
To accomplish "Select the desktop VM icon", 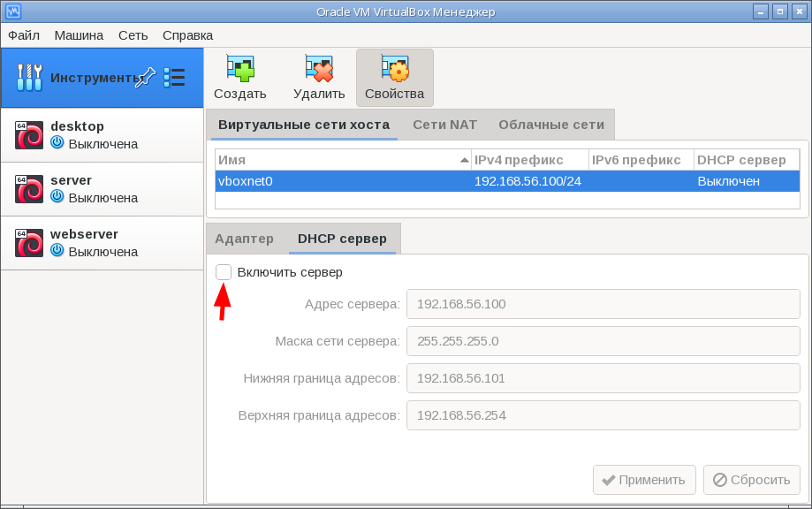I will (29, 135).
